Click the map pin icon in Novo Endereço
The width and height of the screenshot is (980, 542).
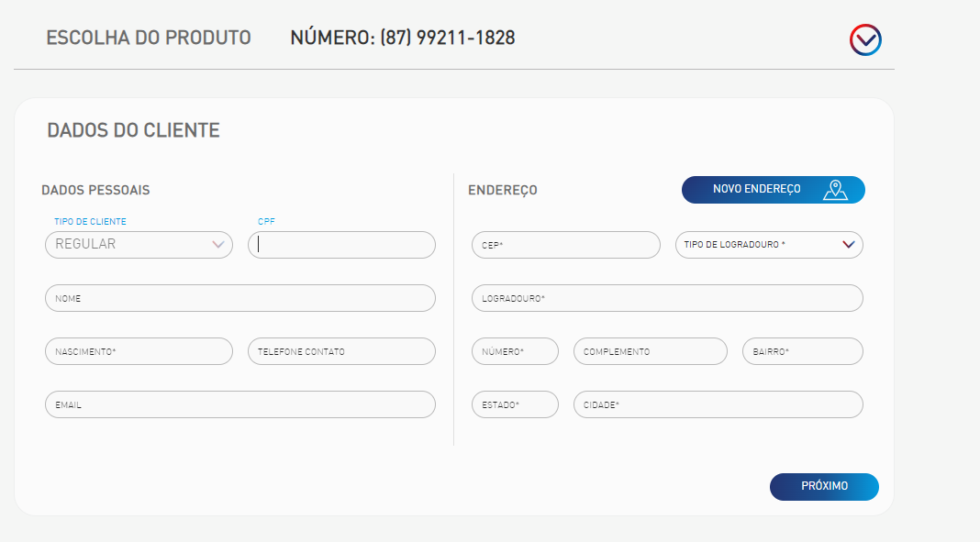click(x=835, y=190)
